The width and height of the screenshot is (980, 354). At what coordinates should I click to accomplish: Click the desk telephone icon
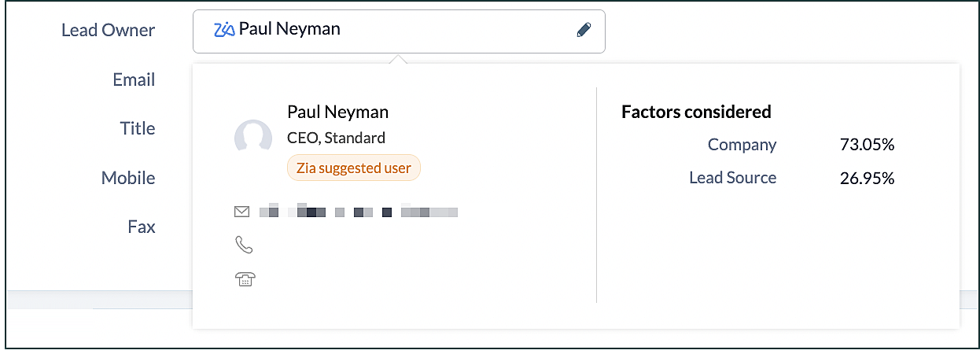pos(246,278)
